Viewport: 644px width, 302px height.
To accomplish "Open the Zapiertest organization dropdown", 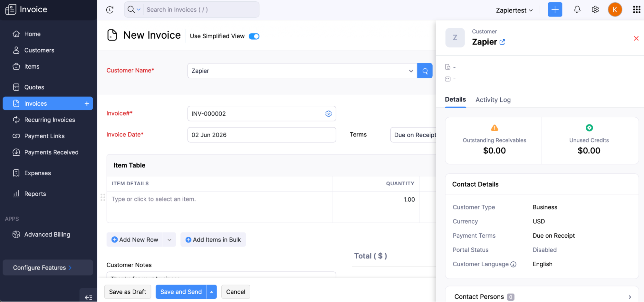I will pos(514,10).
